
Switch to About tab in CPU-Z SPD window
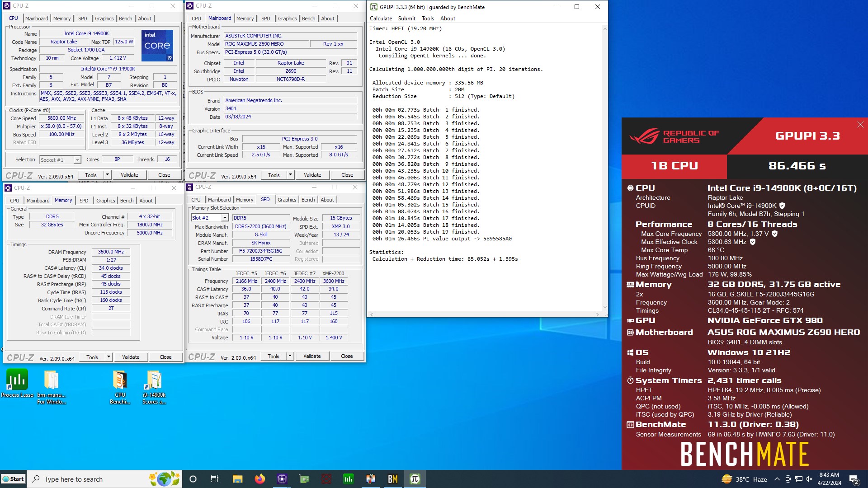coord(327,200)
